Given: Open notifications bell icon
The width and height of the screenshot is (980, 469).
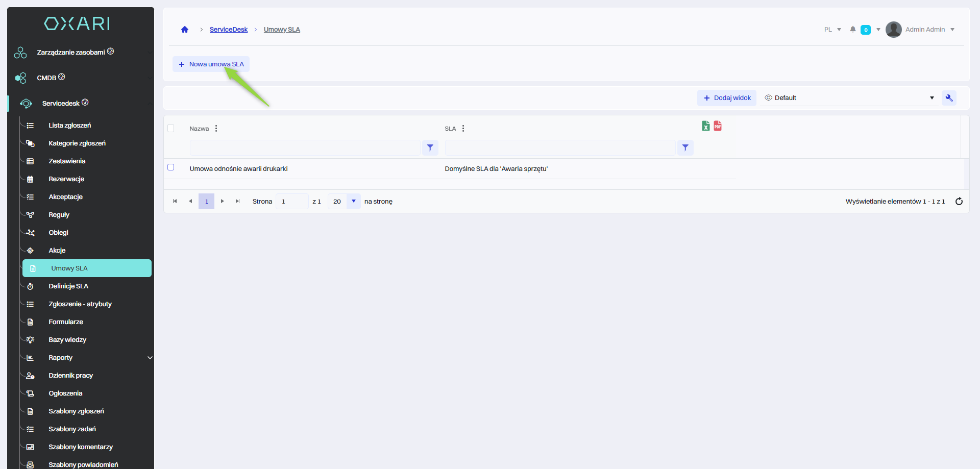Looking at the screenshot, I should click(852, 30).
